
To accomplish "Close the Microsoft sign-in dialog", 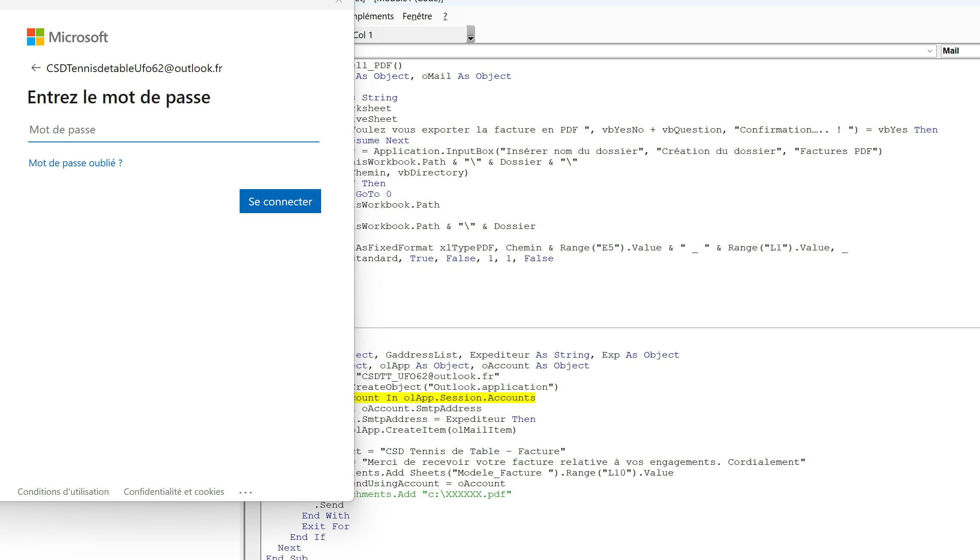I will coord(339,1).
